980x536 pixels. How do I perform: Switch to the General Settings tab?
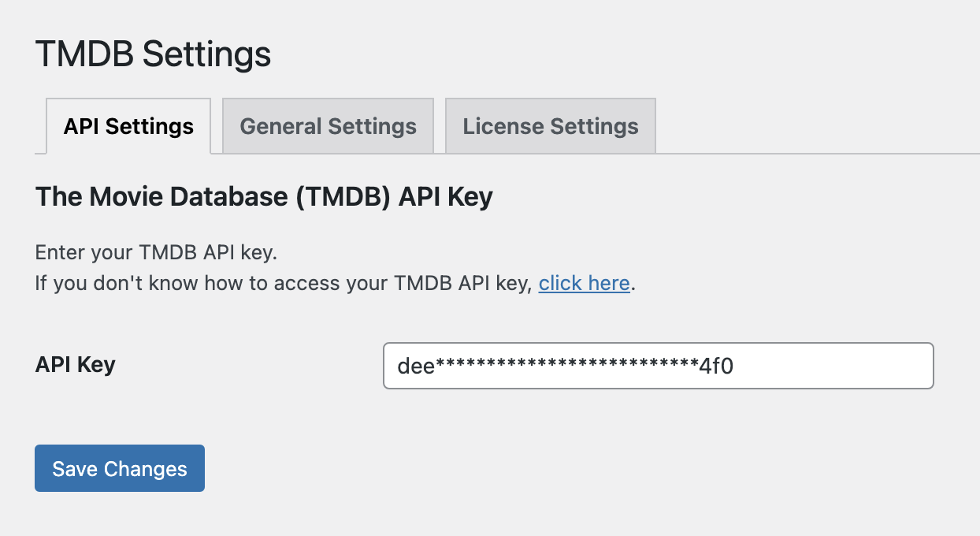[328, 126]
